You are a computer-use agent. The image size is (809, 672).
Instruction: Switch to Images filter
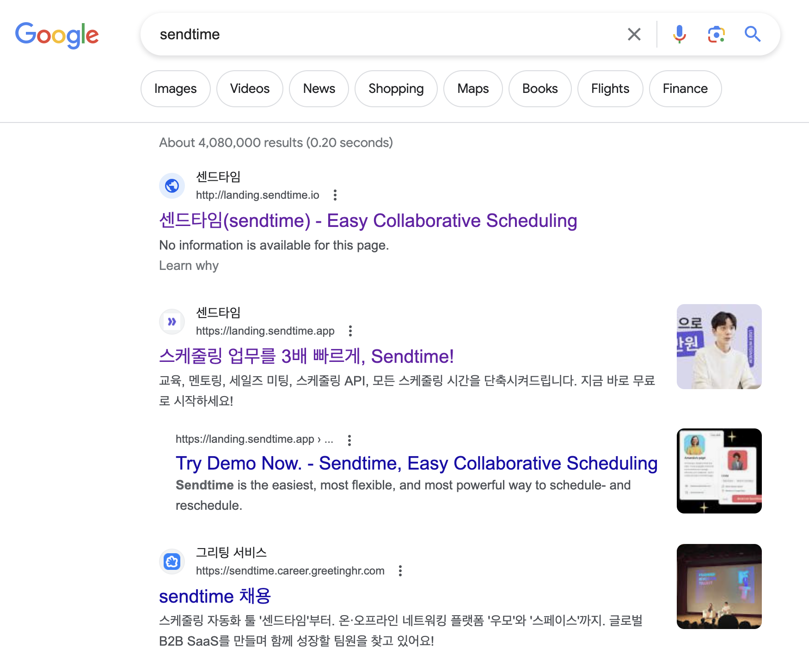point(176,89)
